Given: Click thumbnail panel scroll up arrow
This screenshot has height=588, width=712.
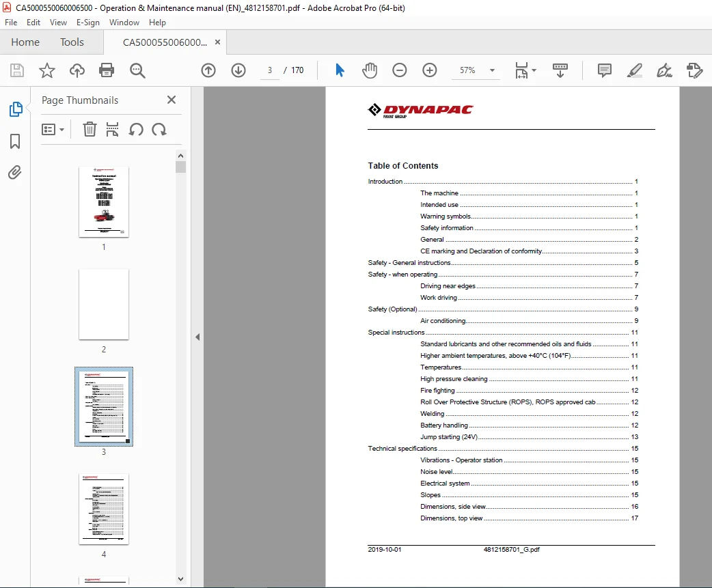Looking at the screenshot, I should [180, 156].
